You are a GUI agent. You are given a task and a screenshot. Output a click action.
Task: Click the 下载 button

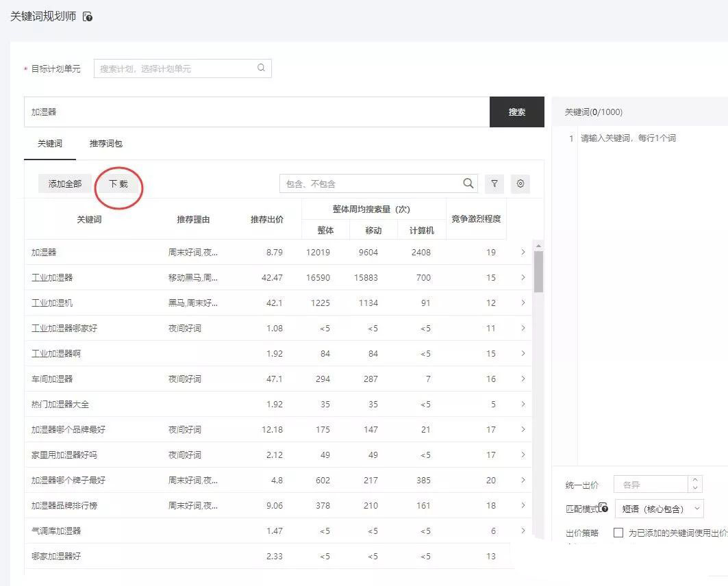pyautogui.click(x=118, y=183)
